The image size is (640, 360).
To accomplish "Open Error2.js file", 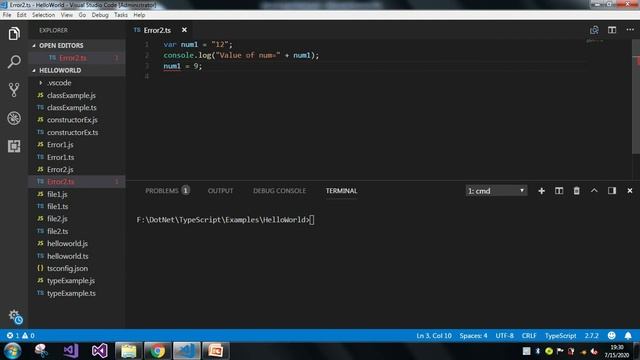I will click(x=77, y=169).
